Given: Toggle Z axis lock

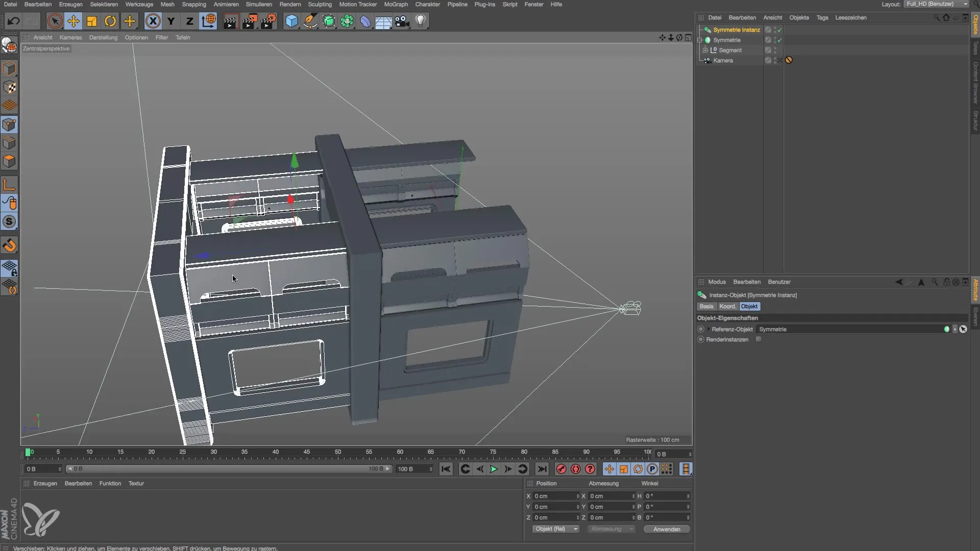Looking at the screenshot, I should (x=189, y=21).
